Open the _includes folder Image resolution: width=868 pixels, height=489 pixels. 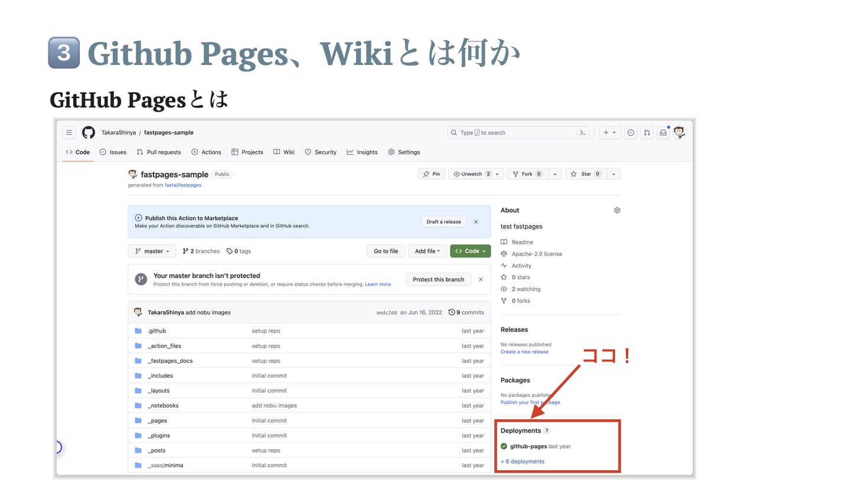160,376
